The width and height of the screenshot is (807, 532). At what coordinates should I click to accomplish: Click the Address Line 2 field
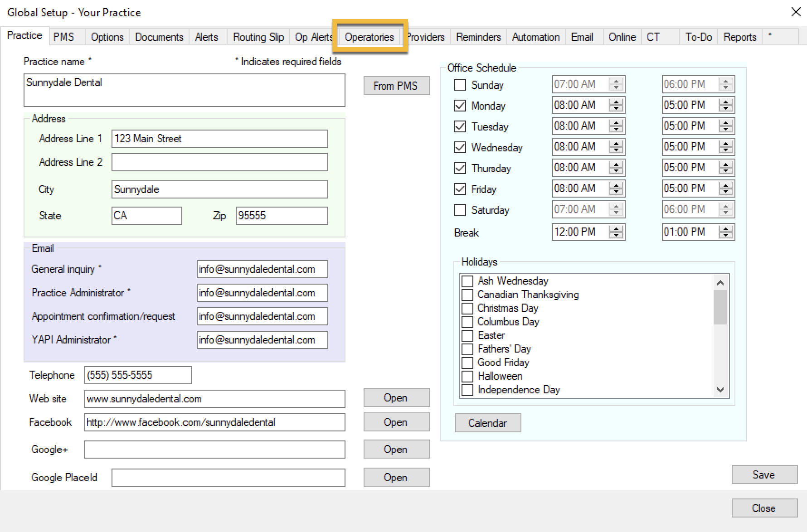click(219, 162)
